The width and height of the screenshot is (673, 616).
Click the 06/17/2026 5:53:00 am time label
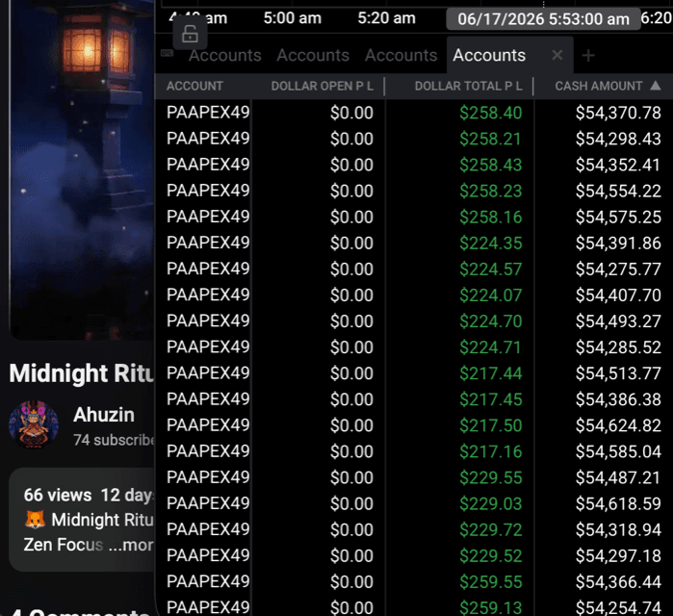pyautogui.click(x=543, y=19)
